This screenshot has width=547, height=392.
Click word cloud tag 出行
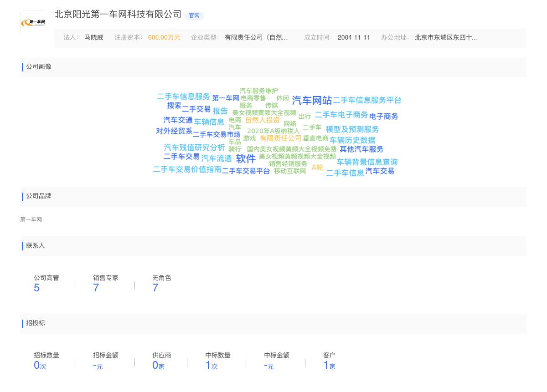click(x=304, y=117)
